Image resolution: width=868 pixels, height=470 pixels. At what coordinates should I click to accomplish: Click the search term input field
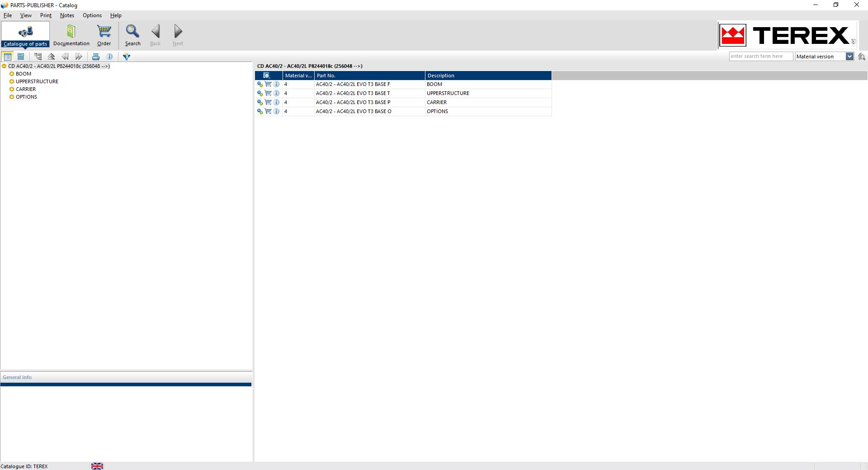(761, 57)
